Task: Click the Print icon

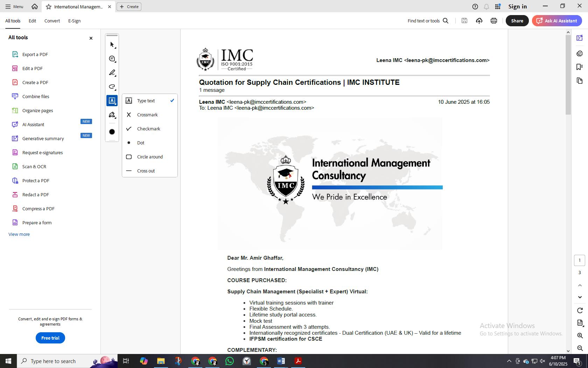Action: tap(494, 21)
